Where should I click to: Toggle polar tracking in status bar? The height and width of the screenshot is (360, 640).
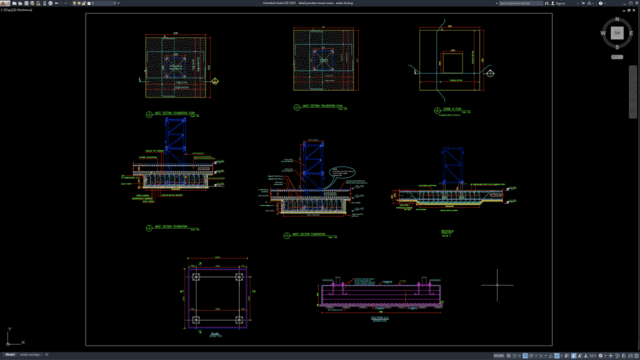(x=531, y=356)
